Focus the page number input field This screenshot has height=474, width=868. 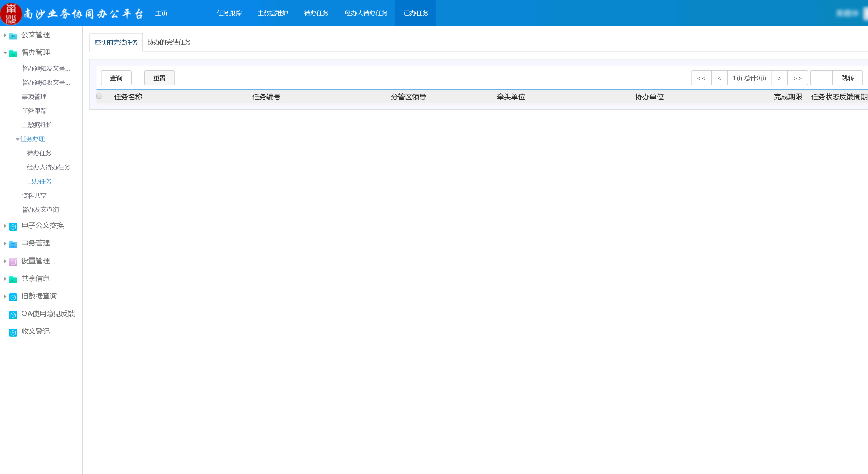pyautogui.click(x=821, y=78)
